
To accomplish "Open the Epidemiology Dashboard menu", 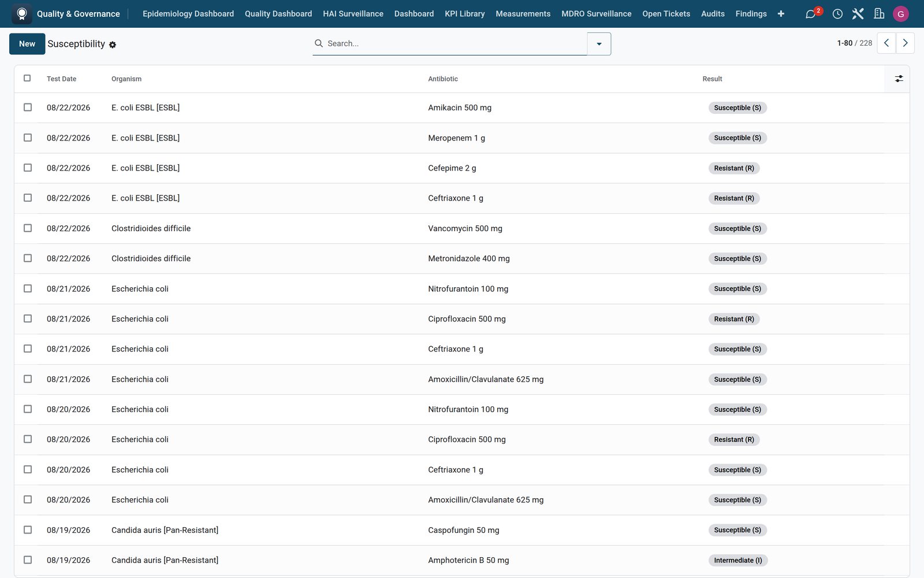I will (x=188, y=14).
